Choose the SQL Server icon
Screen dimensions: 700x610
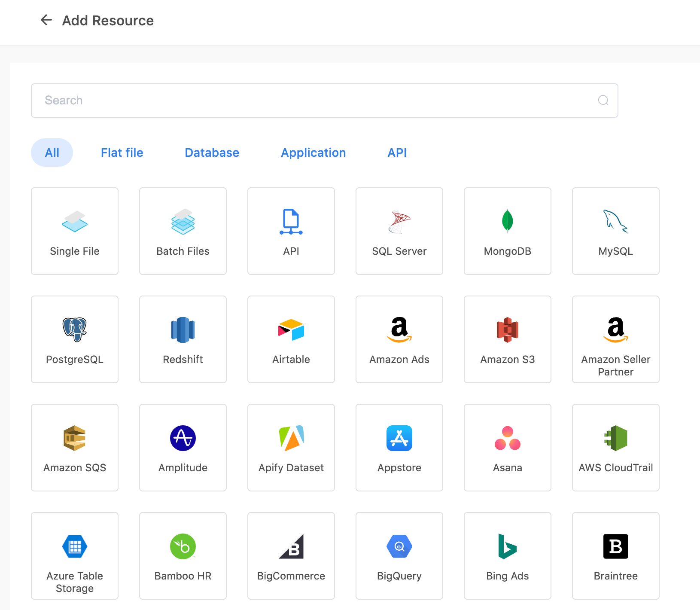399,222
